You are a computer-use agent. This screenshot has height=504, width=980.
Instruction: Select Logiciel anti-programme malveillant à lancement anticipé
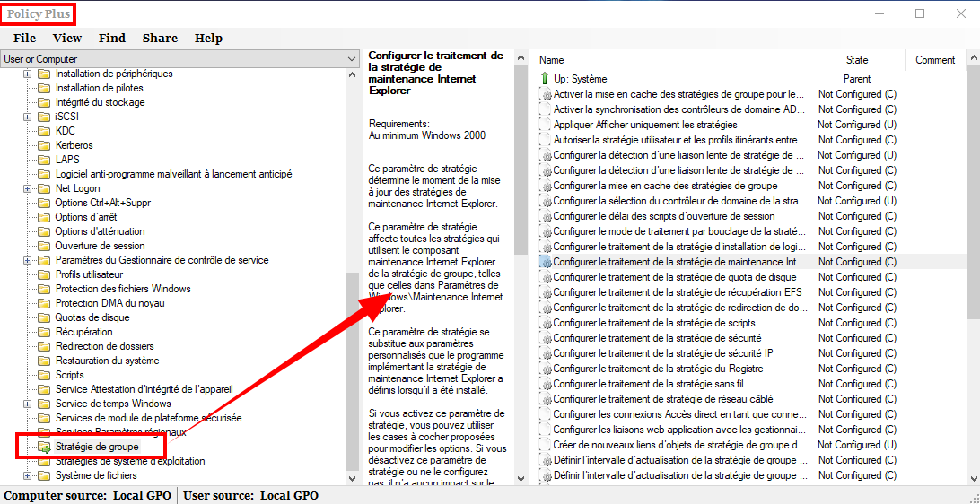(x=174, y=174)
